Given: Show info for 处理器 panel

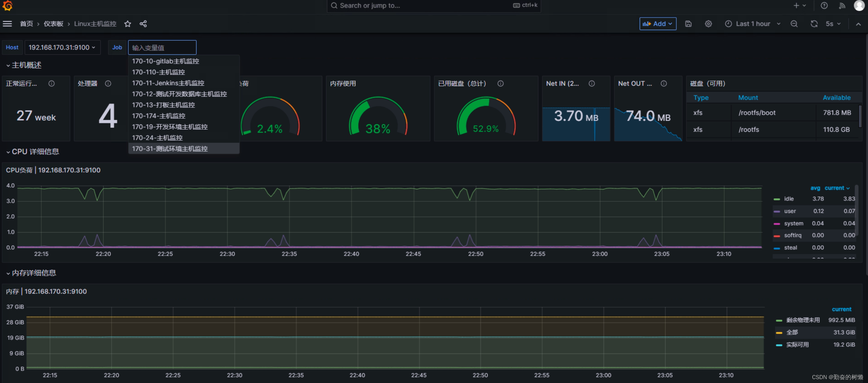Looking at the screenshot, I should pyautogui.click(x=108, y=83).
